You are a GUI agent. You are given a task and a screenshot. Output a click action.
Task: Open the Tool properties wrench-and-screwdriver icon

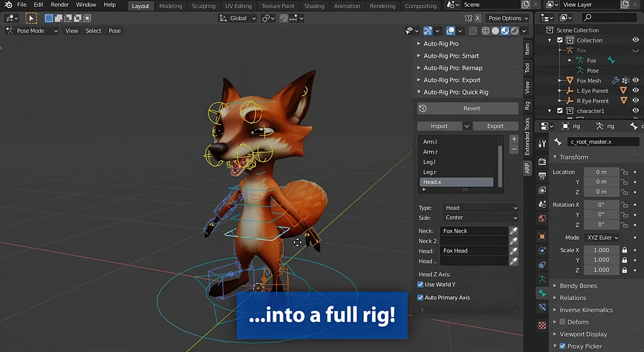point(542,143)
